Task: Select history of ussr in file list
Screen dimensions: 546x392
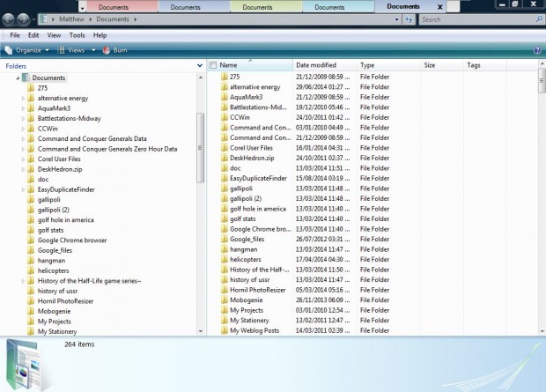Action: tap(250, 280)
